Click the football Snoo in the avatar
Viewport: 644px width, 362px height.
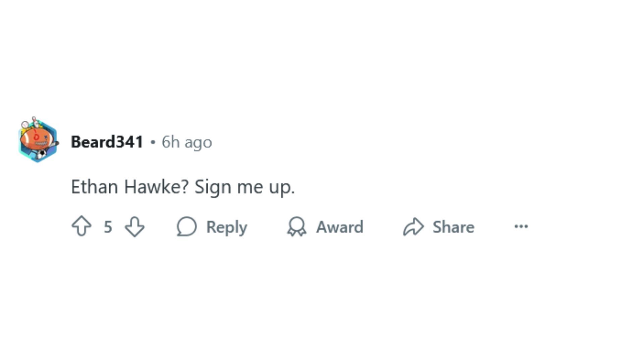[37, 138]
